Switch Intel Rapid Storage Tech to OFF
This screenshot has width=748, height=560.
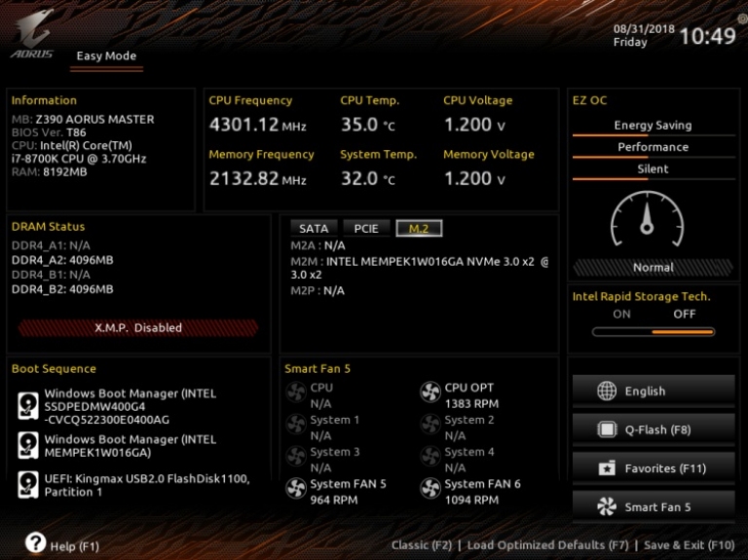tap(684, 315)
